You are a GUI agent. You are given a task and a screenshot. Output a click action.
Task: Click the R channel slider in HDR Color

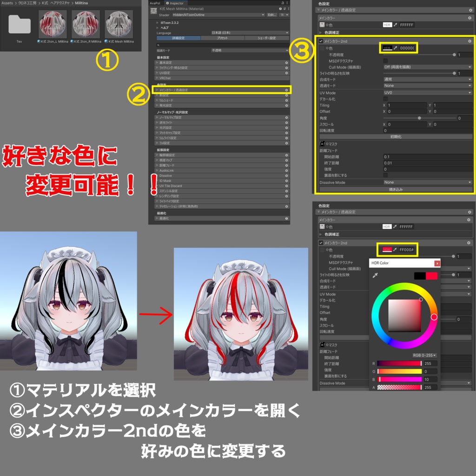399,364
